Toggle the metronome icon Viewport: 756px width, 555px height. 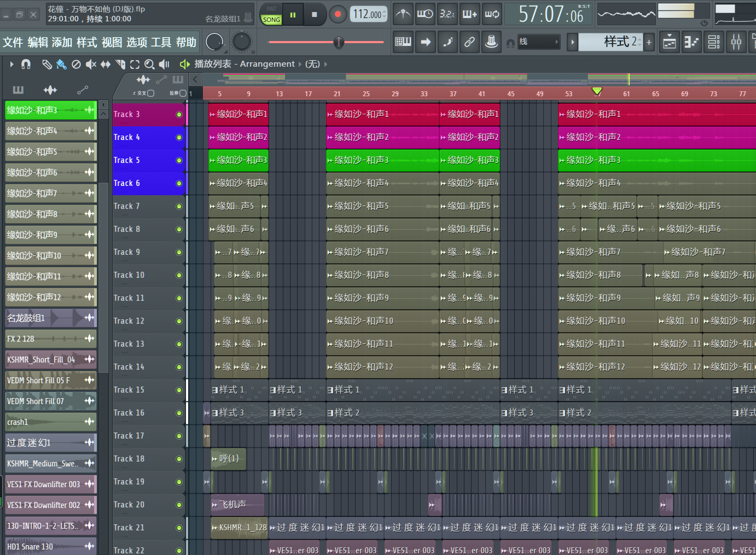point(403,14)
